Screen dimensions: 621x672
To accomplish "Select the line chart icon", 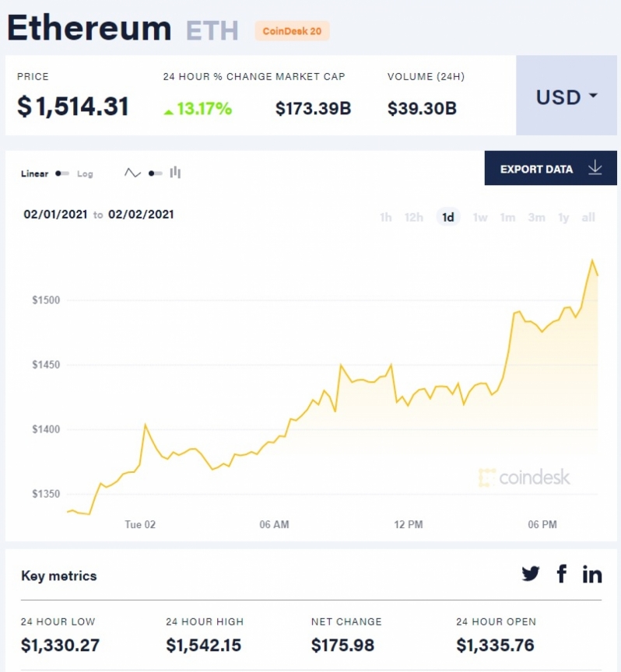I will [132, 173].
